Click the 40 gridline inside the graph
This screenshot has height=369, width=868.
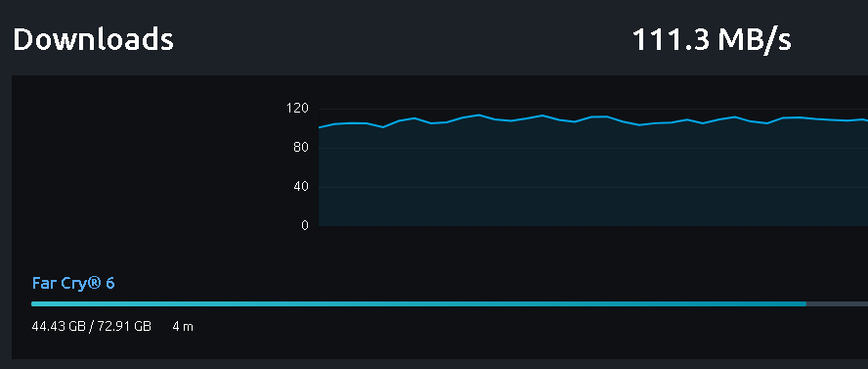[592, 187]
